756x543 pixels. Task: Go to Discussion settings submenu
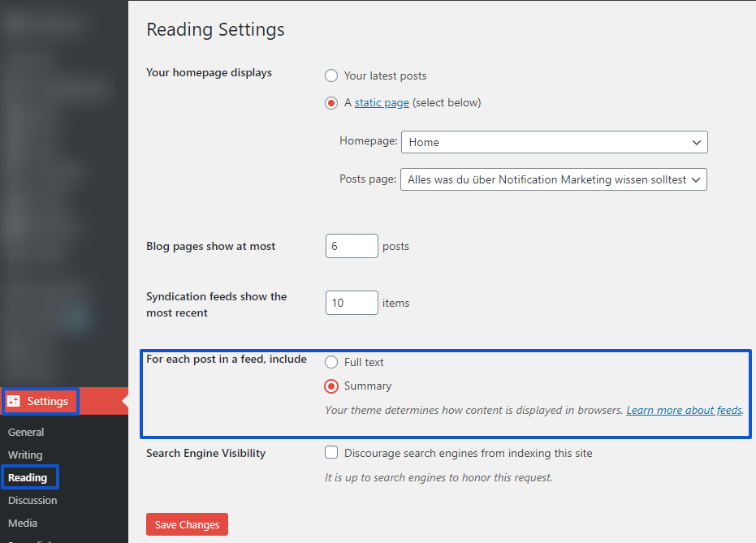(32, 500)
